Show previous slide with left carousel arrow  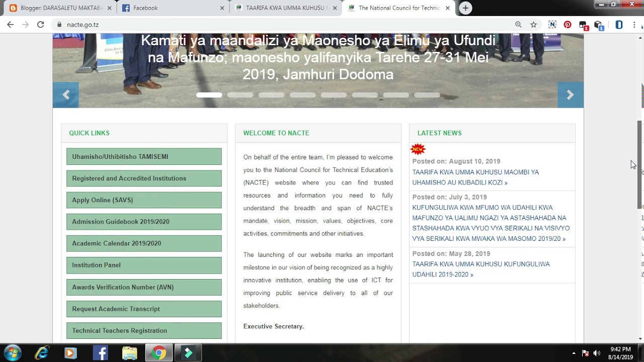coord(65,95)
